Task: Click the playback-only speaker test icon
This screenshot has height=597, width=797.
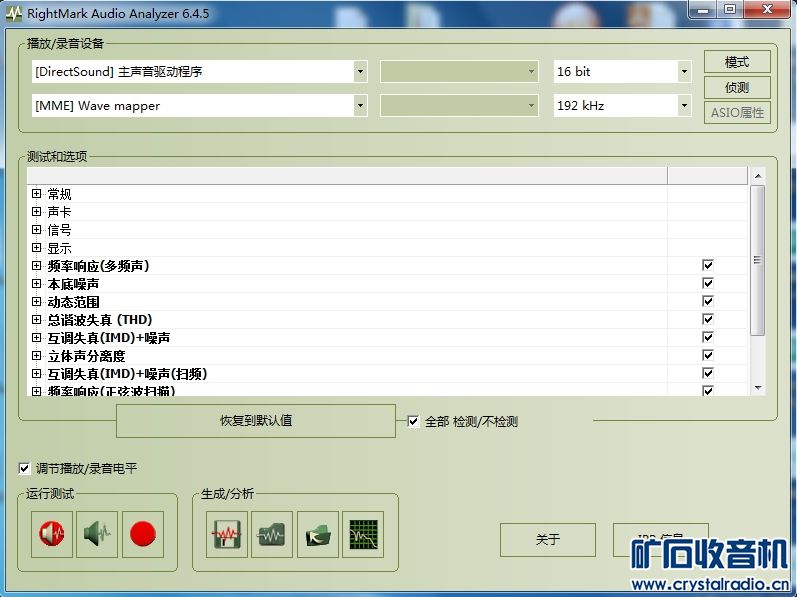Action: [x=97, y=534]
